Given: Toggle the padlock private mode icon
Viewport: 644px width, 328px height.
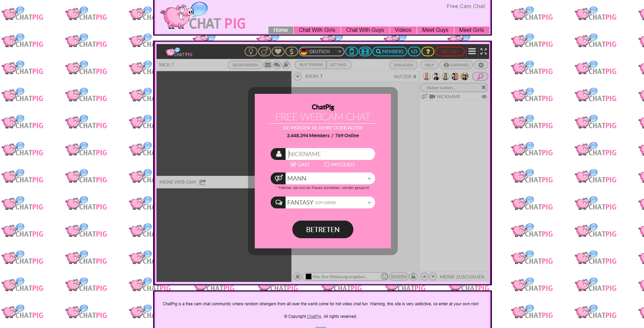Looking at the screenshot, I should 413,276.
